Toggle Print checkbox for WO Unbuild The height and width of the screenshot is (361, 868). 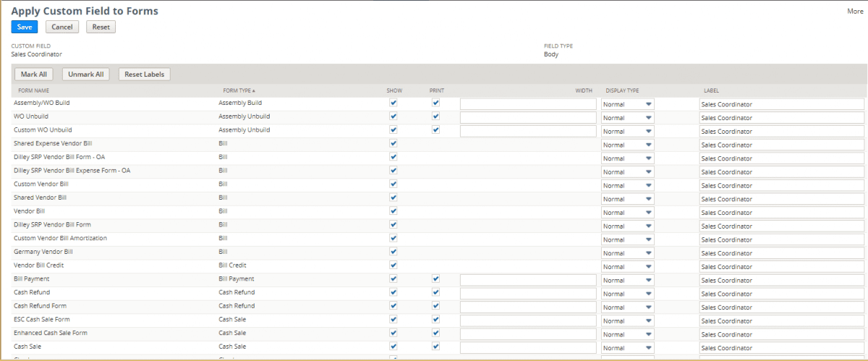pyautogui.click(x=435, y=116)
